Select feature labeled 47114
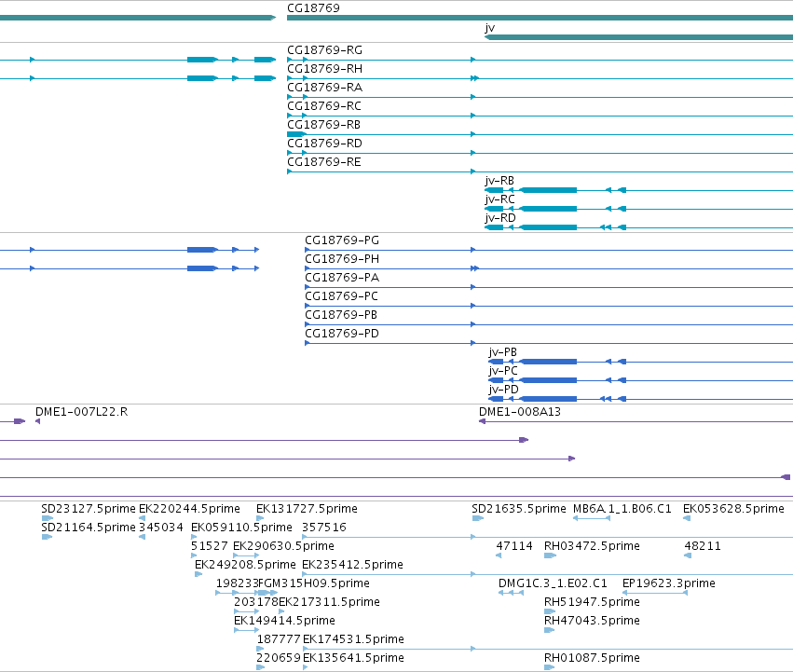Image resolution: width=793 pixels, height=672 pixels. tap(514, 546)
